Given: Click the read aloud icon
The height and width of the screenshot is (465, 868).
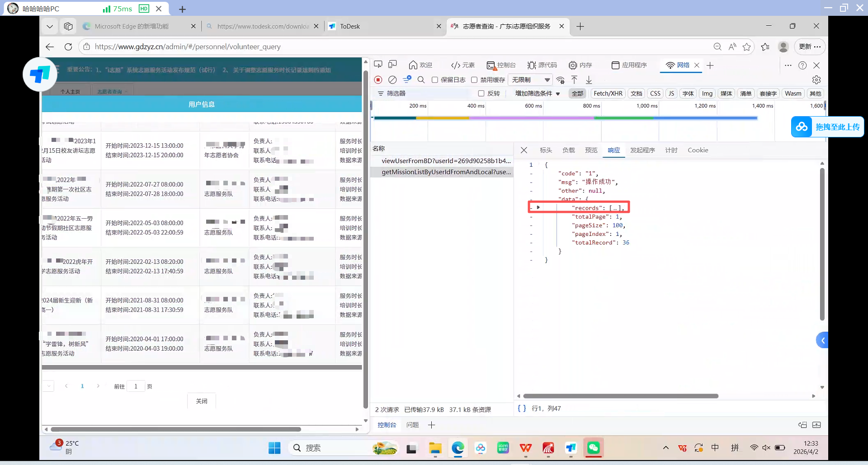Looking at the screenshot, I should coord(732,47).
